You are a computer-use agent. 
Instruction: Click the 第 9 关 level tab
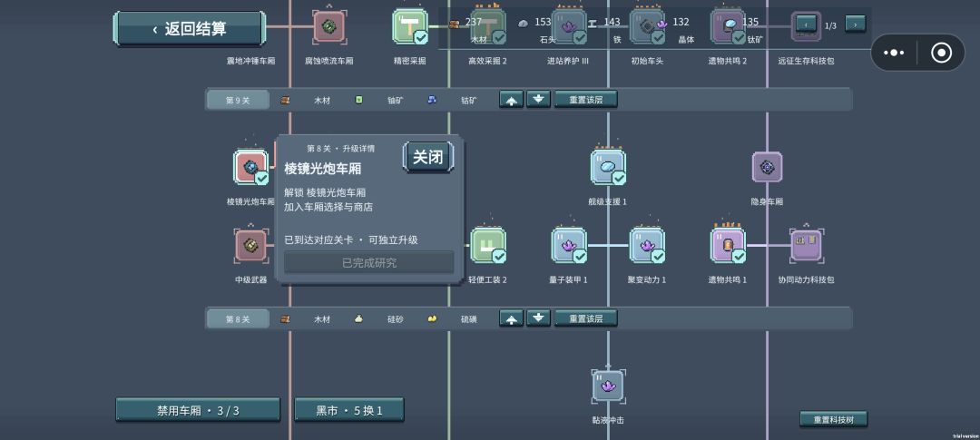[238, 100]
